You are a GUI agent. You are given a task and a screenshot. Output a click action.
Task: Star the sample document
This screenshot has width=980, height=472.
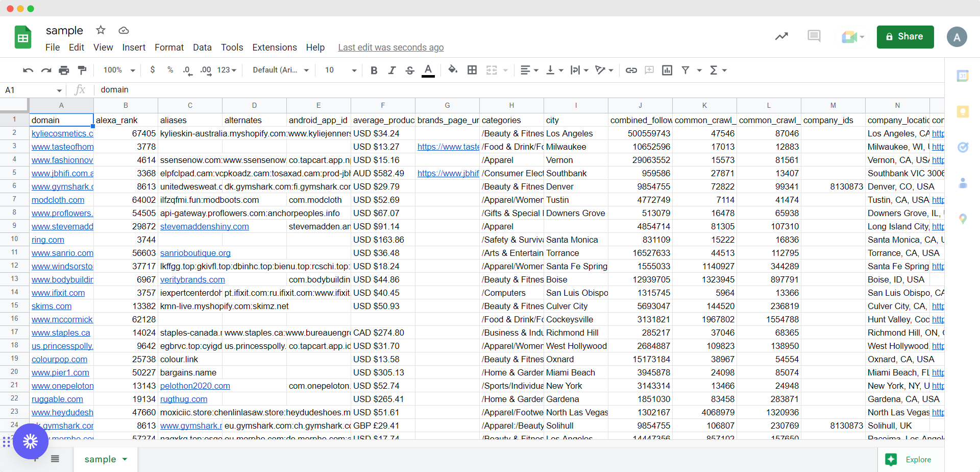(x=101, y=30)
